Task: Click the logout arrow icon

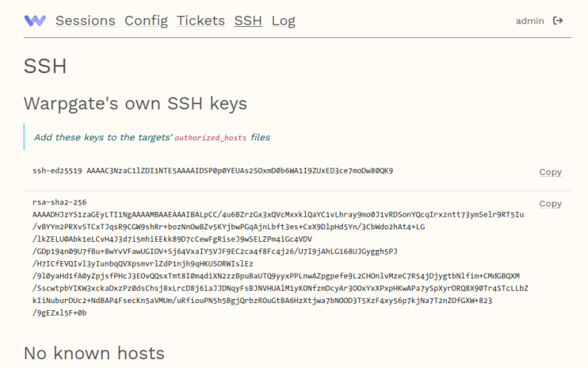Action: (x=558, y=21)
